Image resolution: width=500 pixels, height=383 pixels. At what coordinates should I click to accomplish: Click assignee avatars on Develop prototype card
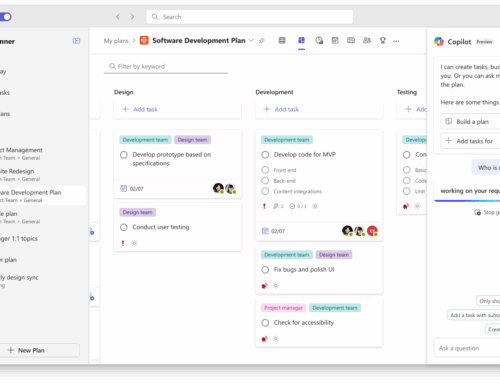click(x=224, y=189)
